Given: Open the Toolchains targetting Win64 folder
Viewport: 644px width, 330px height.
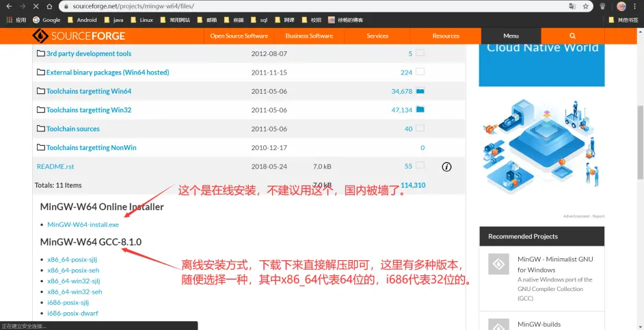Looking at the screenshot, I should point(88,91).
